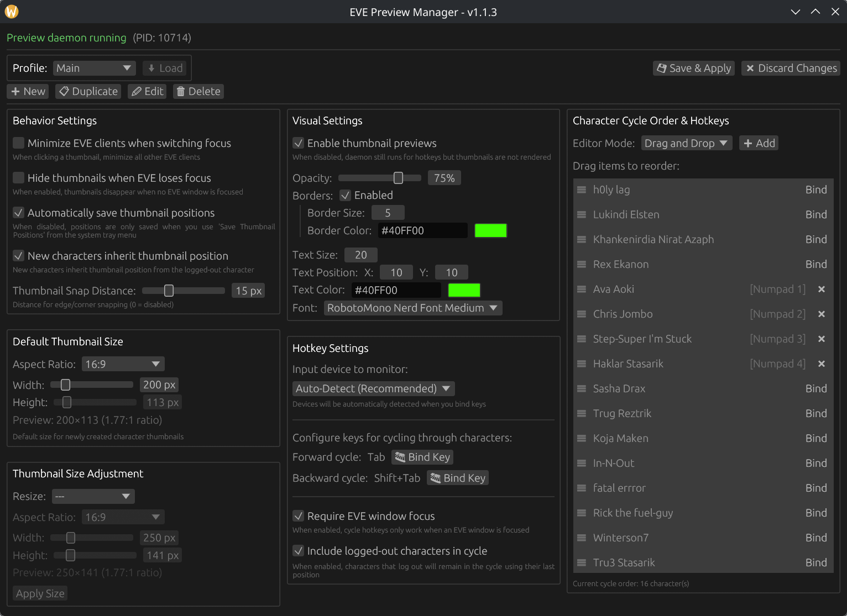Add a character to the cycle order
Image resolution: width=847 pixels, height=616 pixels.
(x=759, y=143)
